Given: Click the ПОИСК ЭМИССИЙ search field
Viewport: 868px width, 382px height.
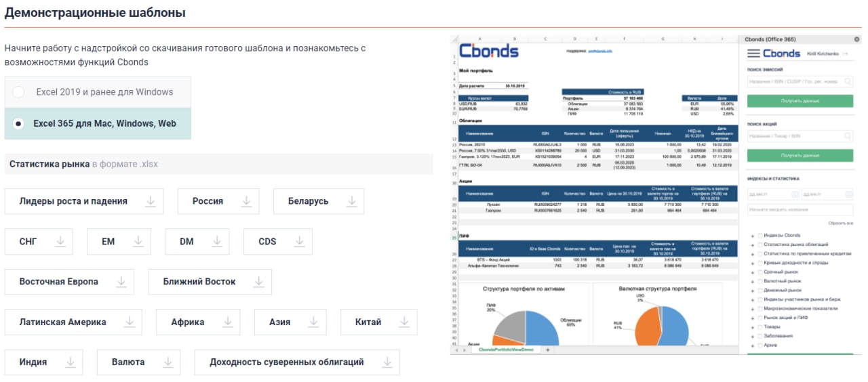Looking at the screenshot, I should coord(800,81).
